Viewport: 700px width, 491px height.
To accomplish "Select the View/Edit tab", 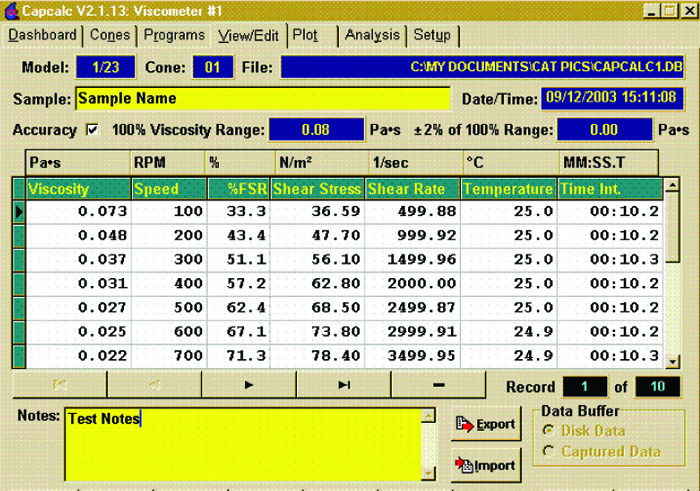I will [x=248, y=35].
